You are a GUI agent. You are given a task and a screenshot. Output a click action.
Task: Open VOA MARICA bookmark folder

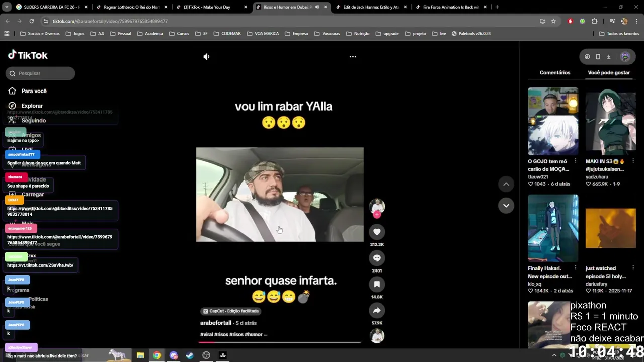point(263,34)
